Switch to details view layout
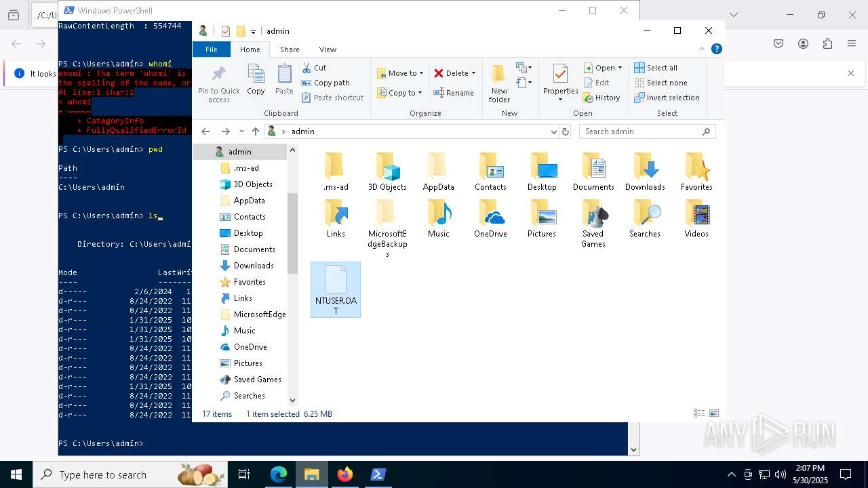The height and width of the screenshot is (488, 868). coord(699,413)
